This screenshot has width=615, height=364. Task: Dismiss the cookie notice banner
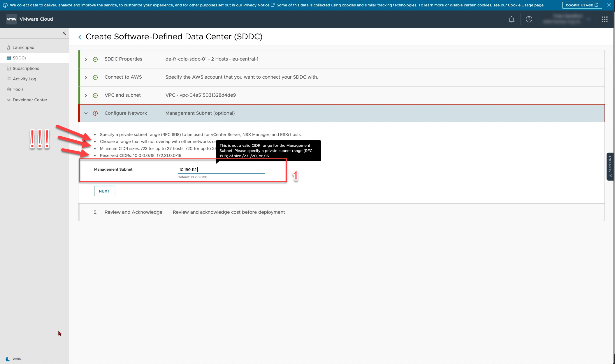pos(609,5)
